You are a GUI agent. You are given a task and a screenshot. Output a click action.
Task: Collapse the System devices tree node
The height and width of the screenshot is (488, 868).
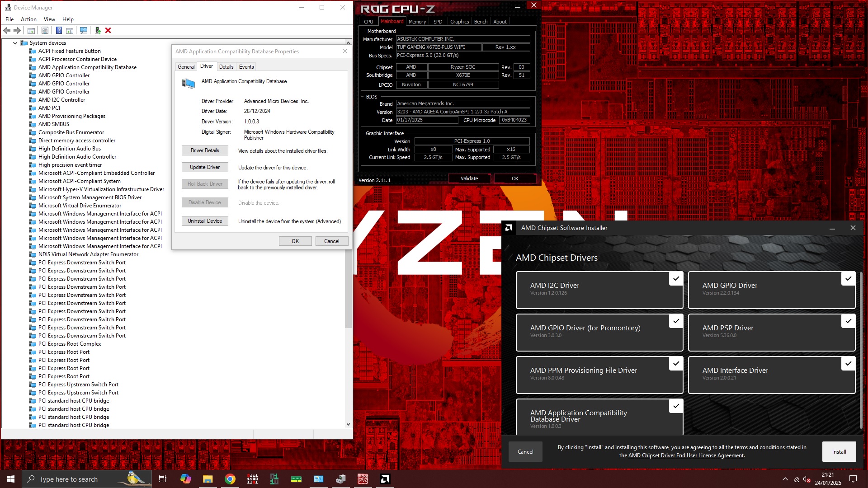15,43
